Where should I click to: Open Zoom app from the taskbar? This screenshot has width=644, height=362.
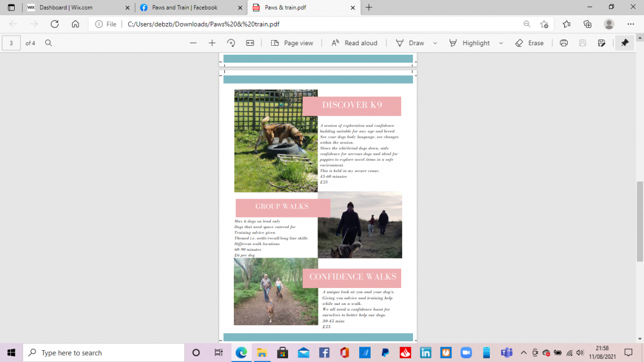tap(466, 353)
